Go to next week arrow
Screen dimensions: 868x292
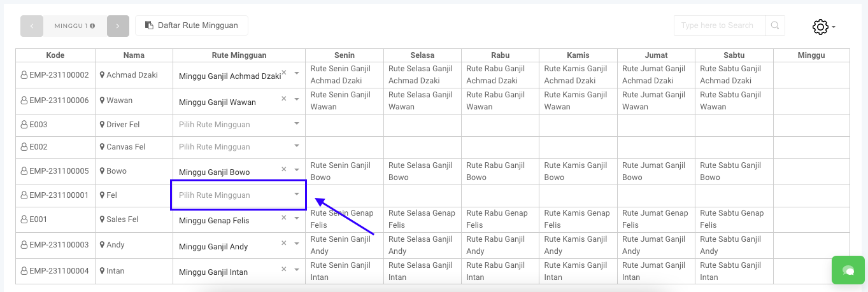118,26
